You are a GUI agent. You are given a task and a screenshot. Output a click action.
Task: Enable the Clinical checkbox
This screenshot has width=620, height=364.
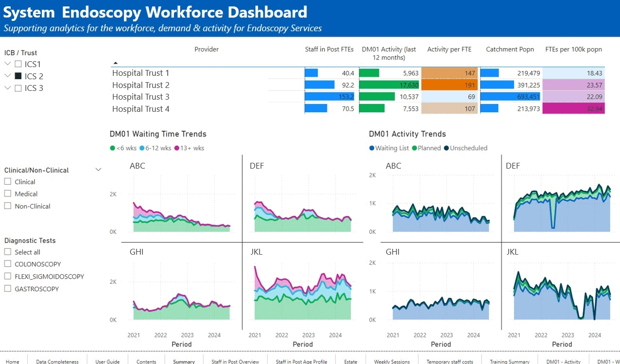coord(8,181)
